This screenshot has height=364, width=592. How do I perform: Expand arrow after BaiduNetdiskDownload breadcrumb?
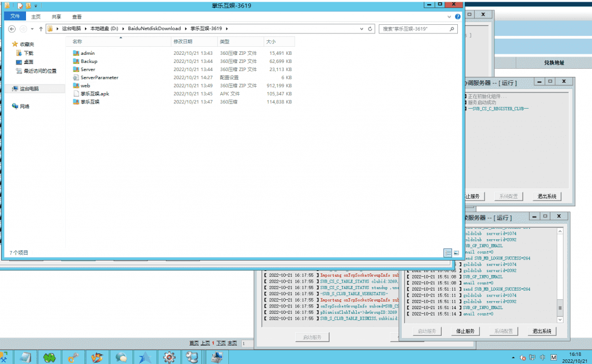[186, 29]
